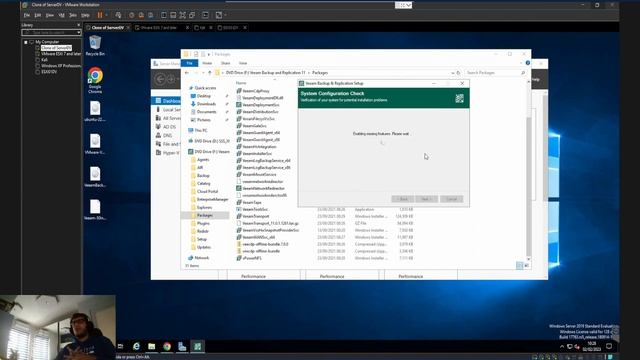The width and height of the screenshot is (640, 360).
Task: Click the Cancel button in Veeam setup
Action: pyautogui.click(x=451, y=199)
